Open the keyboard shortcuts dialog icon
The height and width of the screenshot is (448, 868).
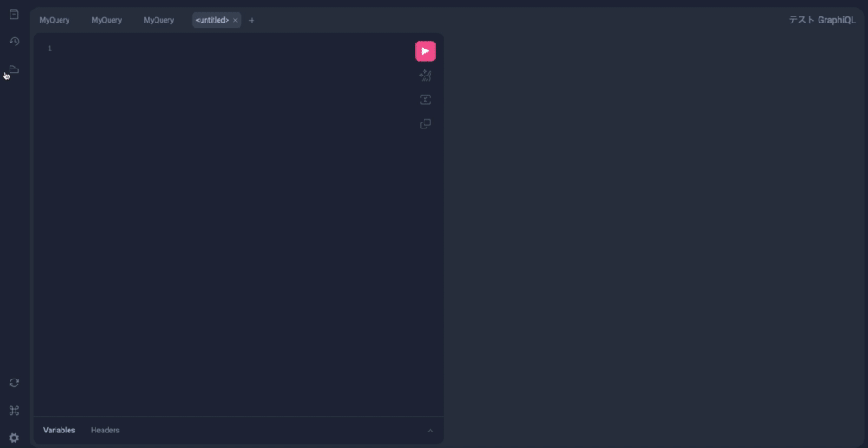click(x=15, y=411)
